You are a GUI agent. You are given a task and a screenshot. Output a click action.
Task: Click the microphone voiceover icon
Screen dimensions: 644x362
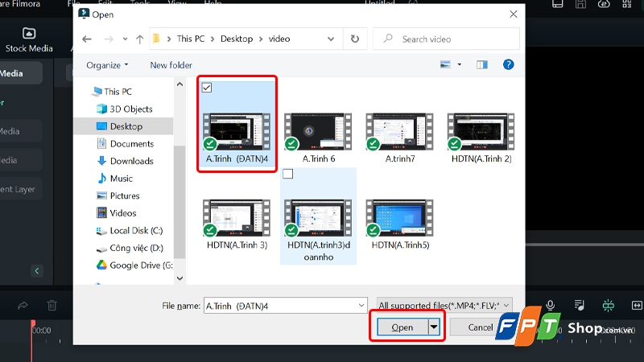coord(551,305)
